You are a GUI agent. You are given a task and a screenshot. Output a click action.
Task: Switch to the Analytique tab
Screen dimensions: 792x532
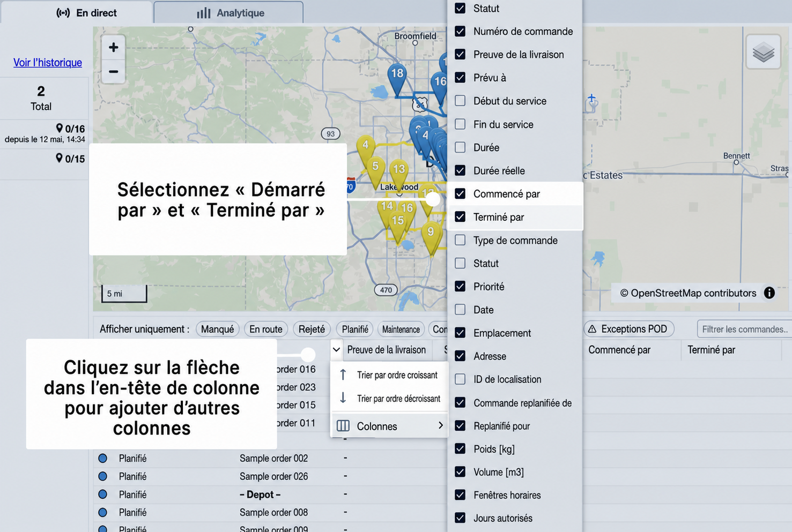pyautogui.click(x=228, y=13)
